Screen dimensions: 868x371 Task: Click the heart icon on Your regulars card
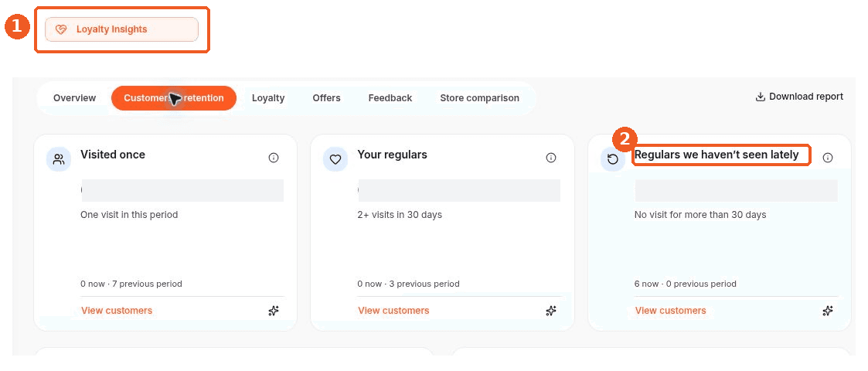[x=335, y=159]
